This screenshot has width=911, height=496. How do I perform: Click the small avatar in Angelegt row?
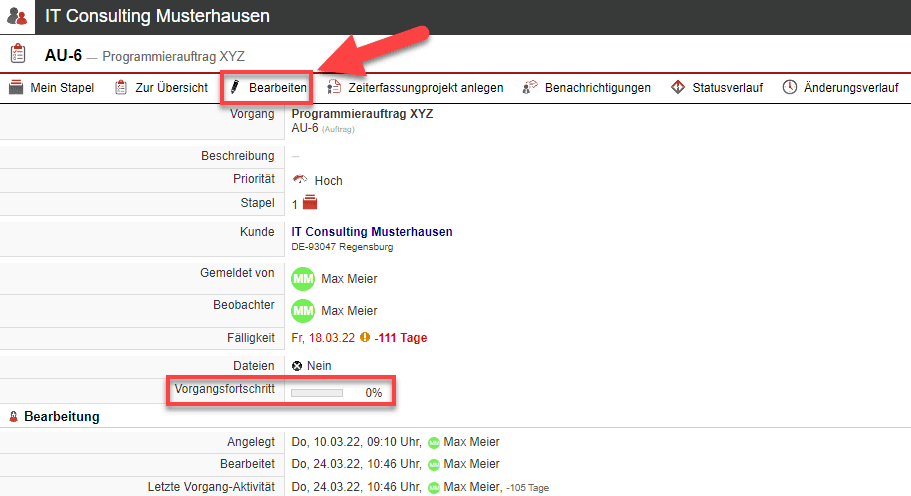[433, 442]
